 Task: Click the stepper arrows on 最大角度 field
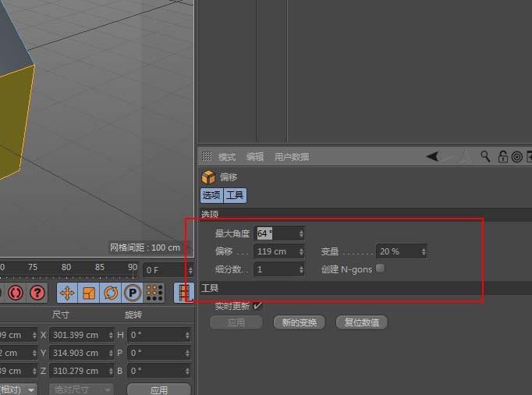pos(301,233)
